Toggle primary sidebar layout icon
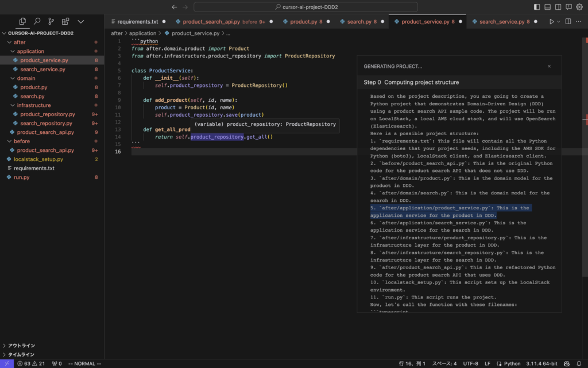This screenshot has height=368, width=588. [537, 7]
